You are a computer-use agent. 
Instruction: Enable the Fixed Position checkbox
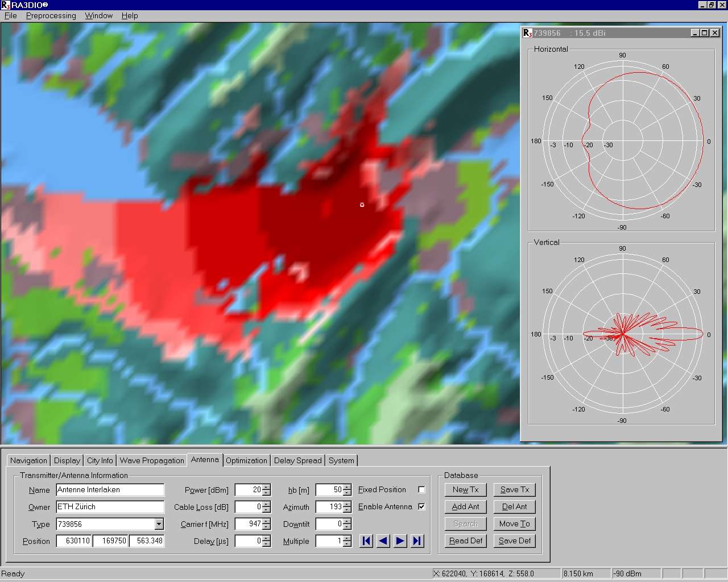(x=421, y=489)
